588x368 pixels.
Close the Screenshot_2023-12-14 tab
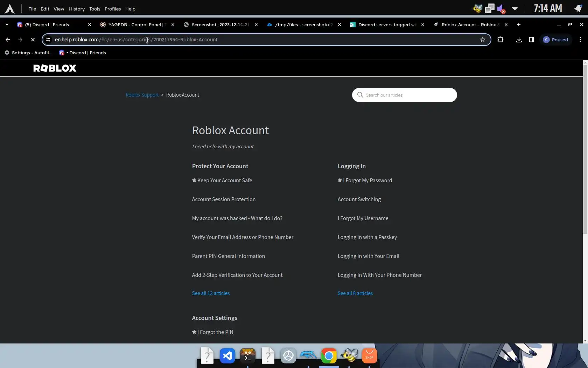[x=256, y=25]
